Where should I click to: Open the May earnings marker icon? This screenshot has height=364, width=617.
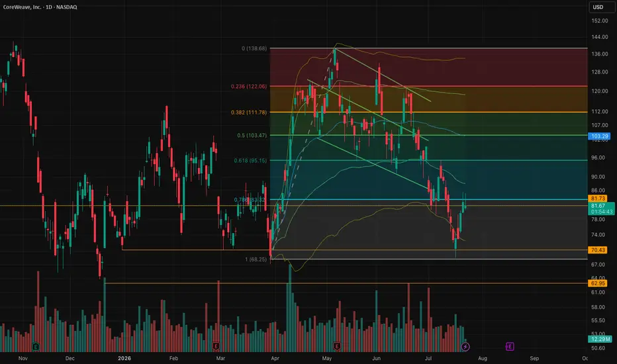[x=337, y=346]
